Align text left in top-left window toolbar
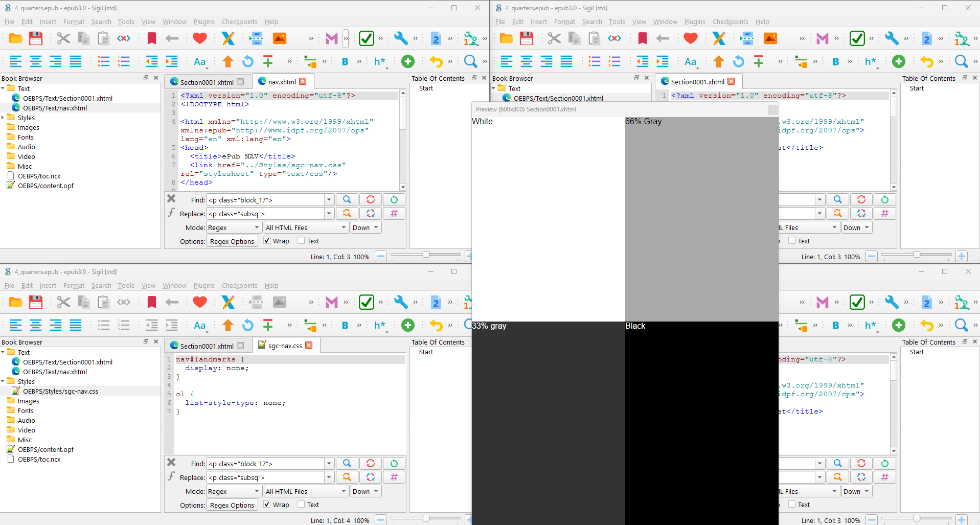 pos(16,62)
